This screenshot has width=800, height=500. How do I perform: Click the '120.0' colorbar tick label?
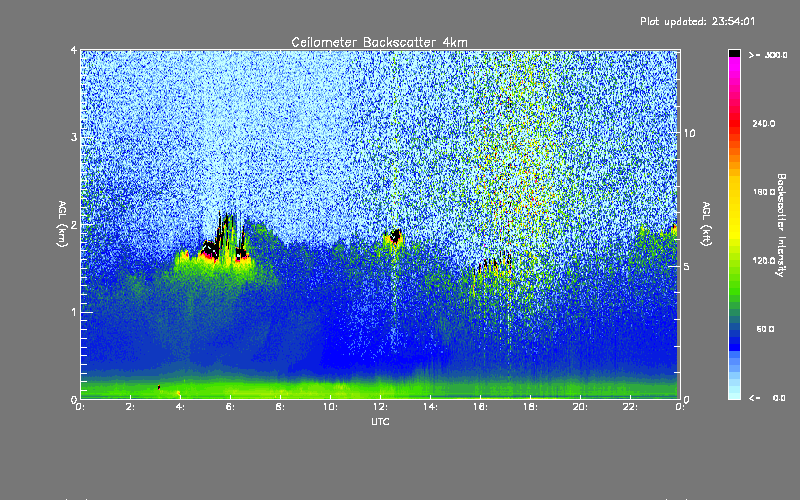coord(763,260)
